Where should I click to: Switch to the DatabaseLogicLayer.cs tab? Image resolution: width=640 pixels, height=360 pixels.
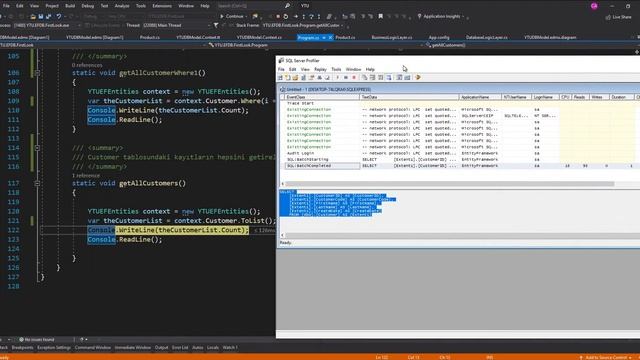(x=487, y=37)
